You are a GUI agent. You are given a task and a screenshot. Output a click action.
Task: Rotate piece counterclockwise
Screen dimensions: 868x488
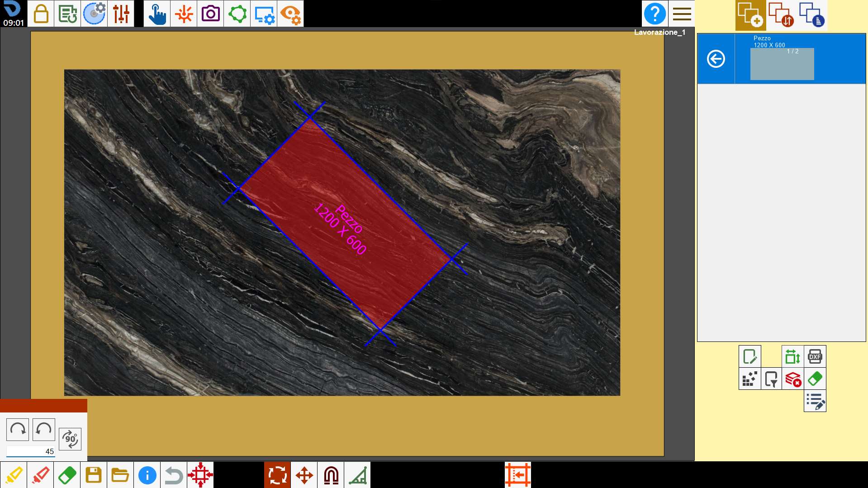click(x=44, y=429)
